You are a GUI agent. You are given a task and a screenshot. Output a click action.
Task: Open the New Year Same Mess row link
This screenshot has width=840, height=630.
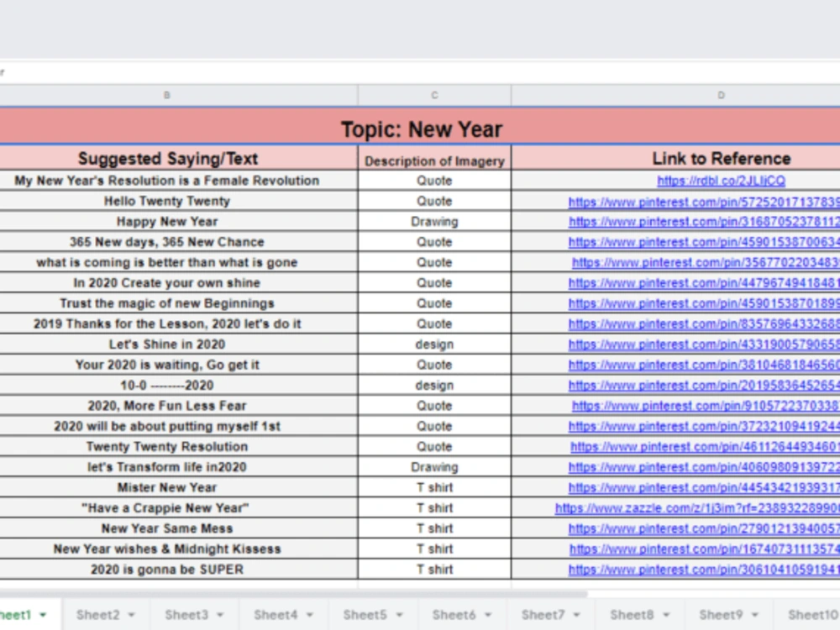(704, 528)
